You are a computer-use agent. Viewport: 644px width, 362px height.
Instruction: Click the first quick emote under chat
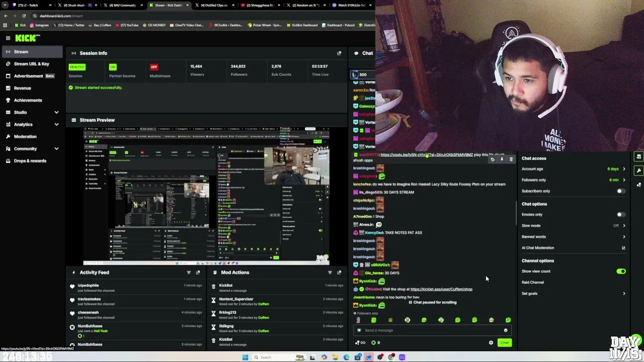click(x=358, y=320)
